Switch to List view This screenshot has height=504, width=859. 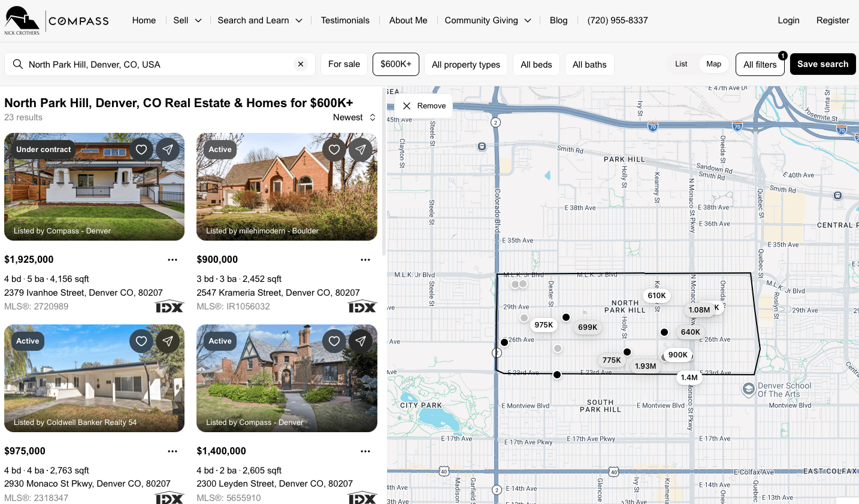click(x=681, y=64)
